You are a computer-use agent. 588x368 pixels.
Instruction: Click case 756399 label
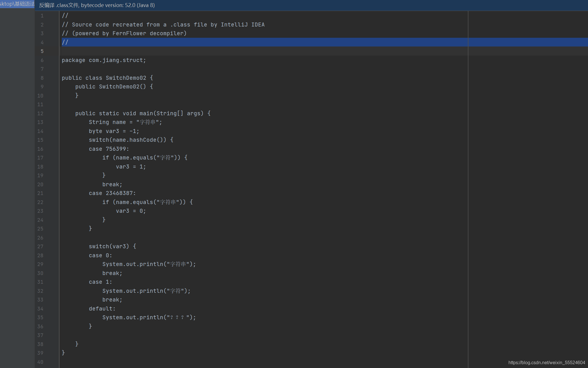(109, 149)
